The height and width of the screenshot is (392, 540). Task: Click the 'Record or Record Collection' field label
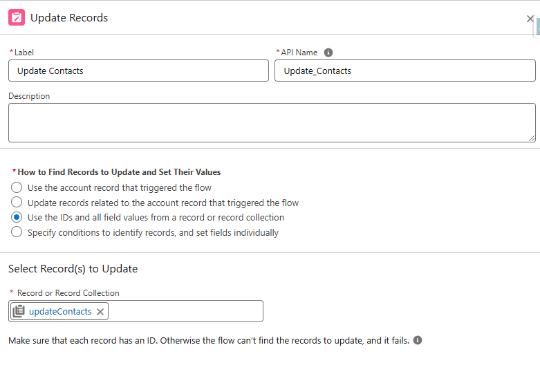click(x=68, y=293)
